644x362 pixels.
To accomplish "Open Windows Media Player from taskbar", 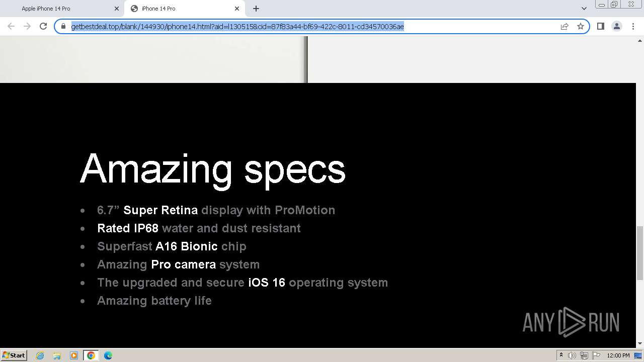I will [x=74, y=355].
